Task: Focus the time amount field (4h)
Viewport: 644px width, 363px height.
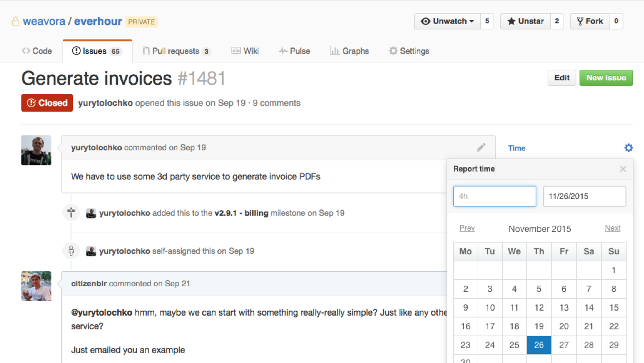Action: pyautogui.click(x=495, y=196)
